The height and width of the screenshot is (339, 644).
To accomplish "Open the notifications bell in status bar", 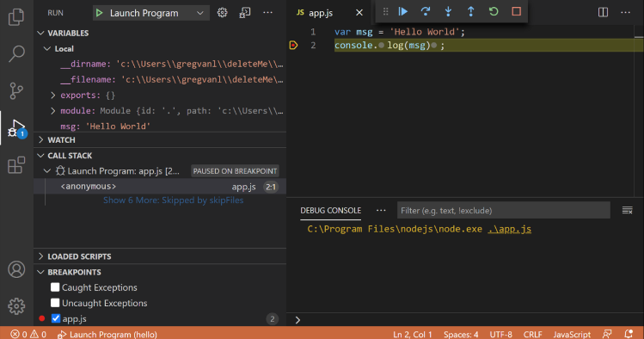I will [x=629, y=334].
